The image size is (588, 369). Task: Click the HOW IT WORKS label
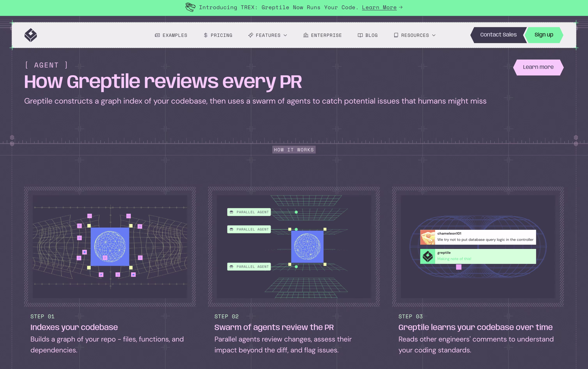click(294, 150)
